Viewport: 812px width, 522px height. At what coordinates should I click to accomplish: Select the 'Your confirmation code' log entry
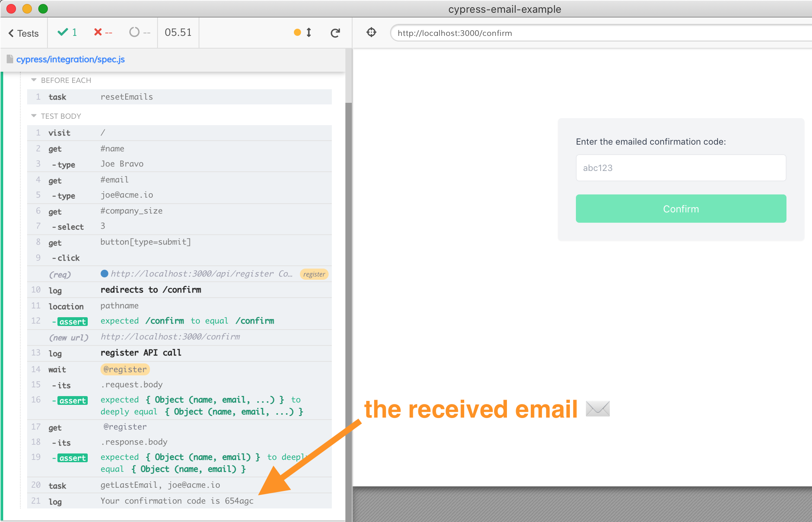(x=177, y=501)
